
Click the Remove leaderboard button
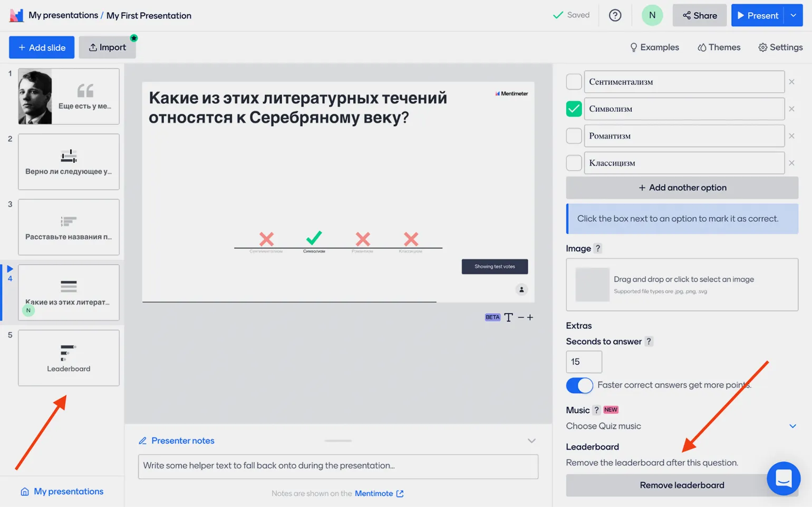point(681,485)
